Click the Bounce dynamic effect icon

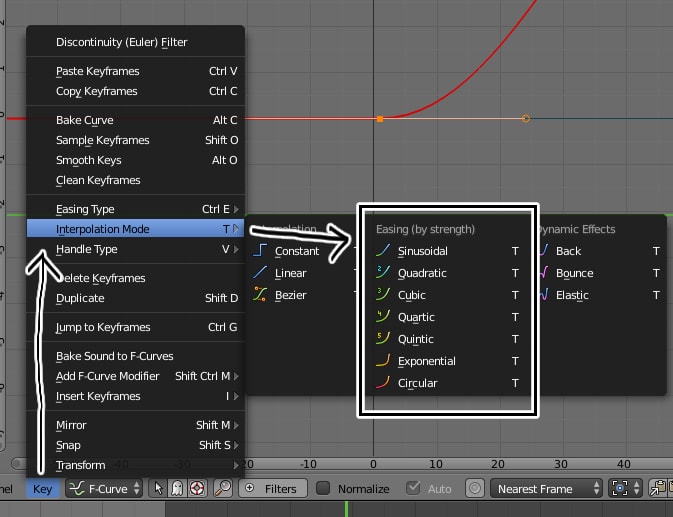point(544,272)
